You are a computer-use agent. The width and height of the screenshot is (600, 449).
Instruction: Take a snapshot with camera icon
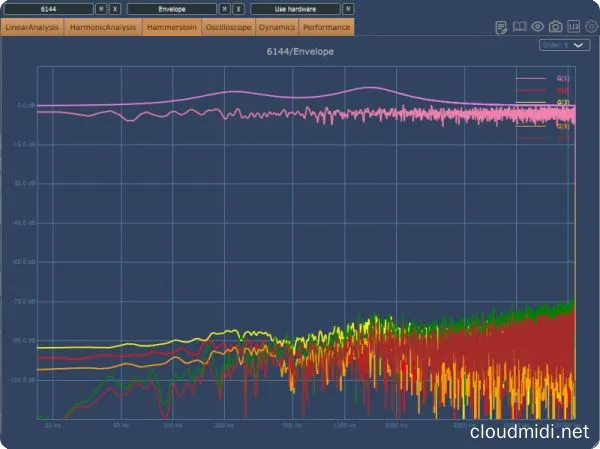point(555,27)
